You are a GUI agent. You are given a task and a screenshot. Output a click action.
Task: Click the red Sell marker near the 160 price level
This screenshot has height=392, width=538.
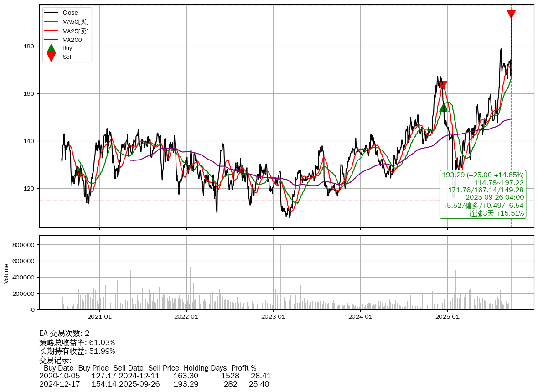coord(442,85)
